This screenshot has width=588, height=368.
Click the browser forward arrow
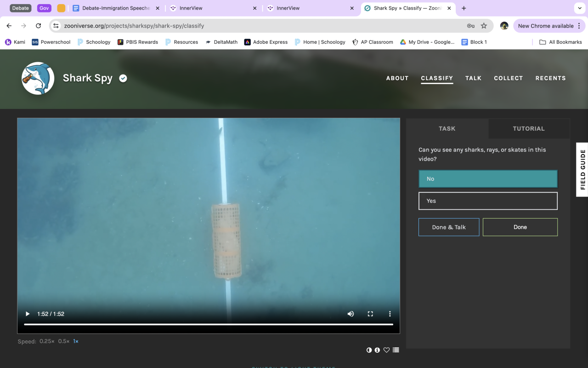24,26
